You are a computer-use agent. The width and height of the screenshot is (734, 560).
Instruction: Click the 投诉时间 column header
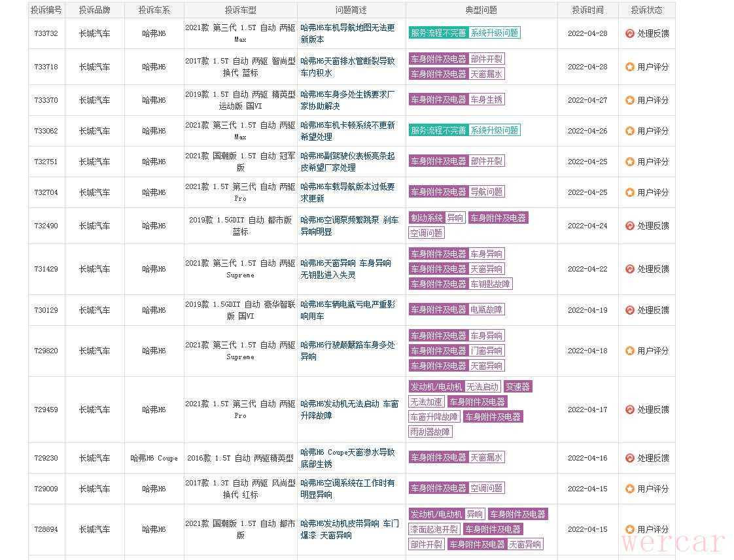[x=587, y=10]
